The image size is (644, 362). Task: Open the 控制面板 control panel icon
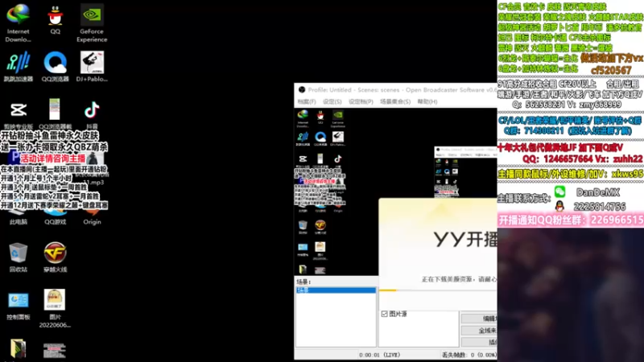(18, 306)
